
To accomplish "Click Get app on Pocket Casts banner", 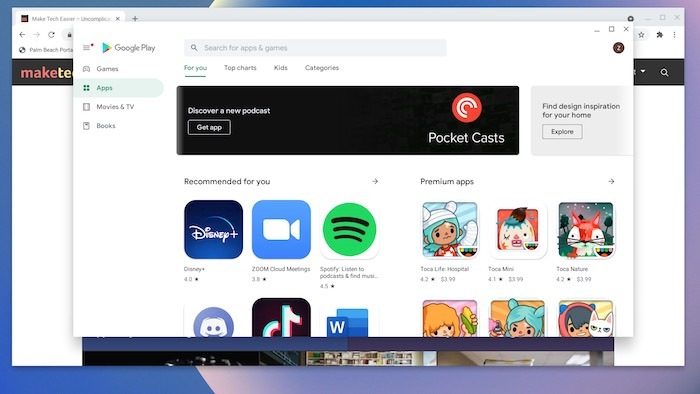I will point(209,127).
